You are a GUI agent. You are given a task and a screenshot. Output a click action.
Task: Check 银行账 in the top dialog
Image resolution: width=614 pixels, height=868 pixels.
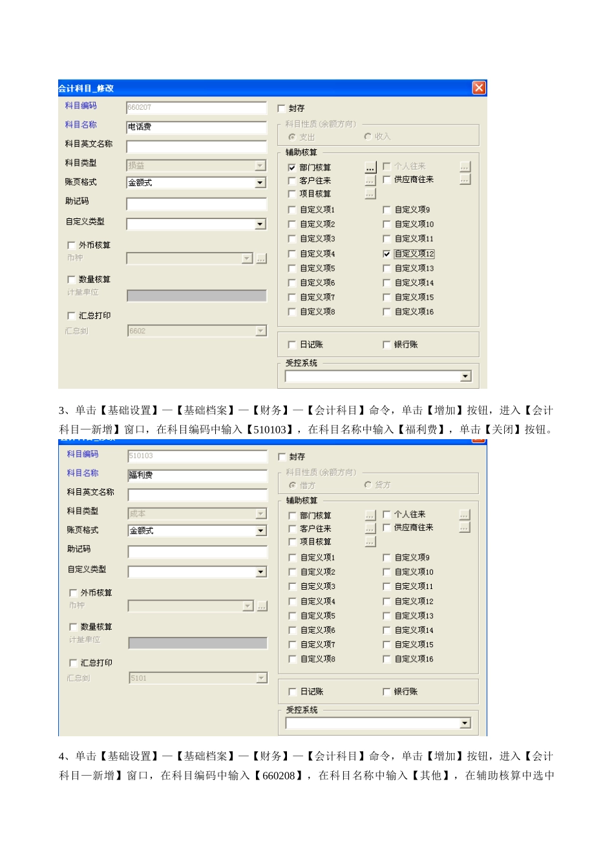click(x=386, y=345)
